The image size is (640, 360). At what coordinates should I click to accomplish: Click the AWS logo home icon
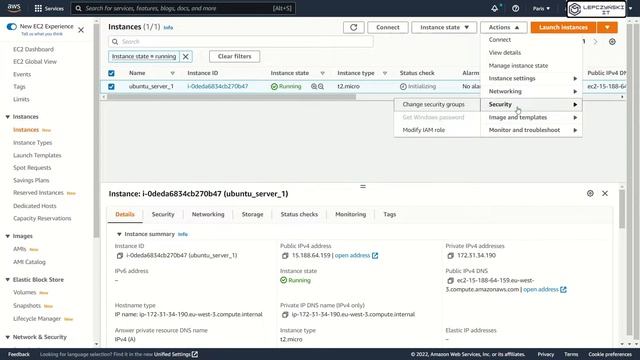(x=14, y=8)
